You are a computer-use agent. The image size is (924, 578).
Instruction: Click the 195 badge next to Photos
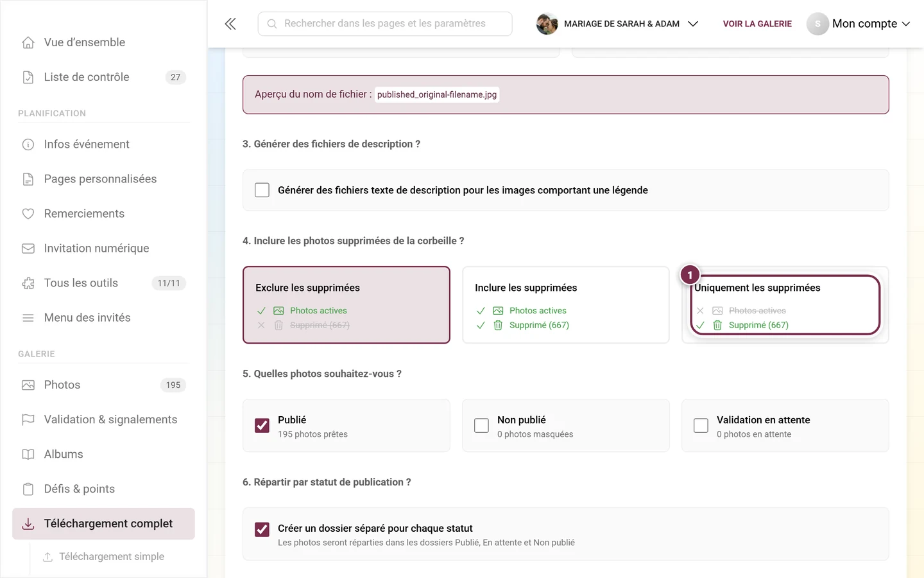[173, 385]
